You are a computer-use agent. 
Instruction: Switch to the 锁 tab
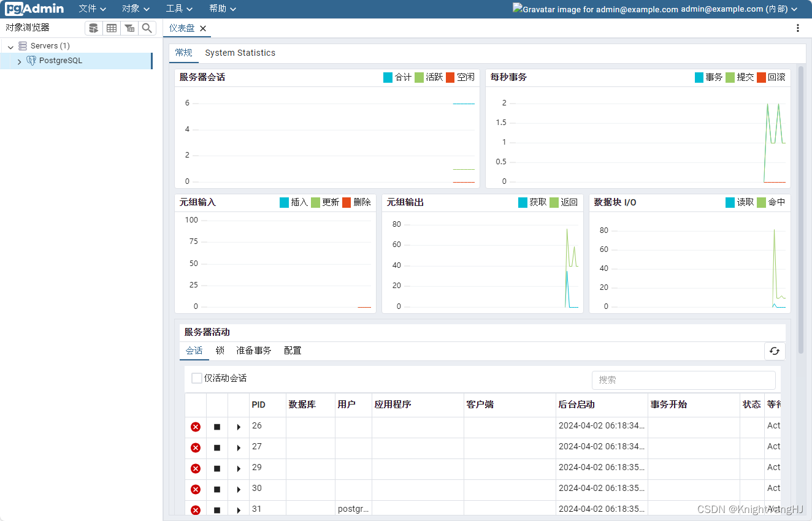click(220, 351)
